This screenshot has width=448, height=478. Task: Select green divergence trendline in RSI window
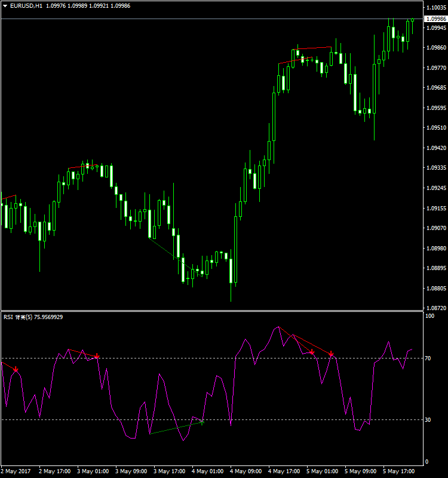tap(175, 428)
